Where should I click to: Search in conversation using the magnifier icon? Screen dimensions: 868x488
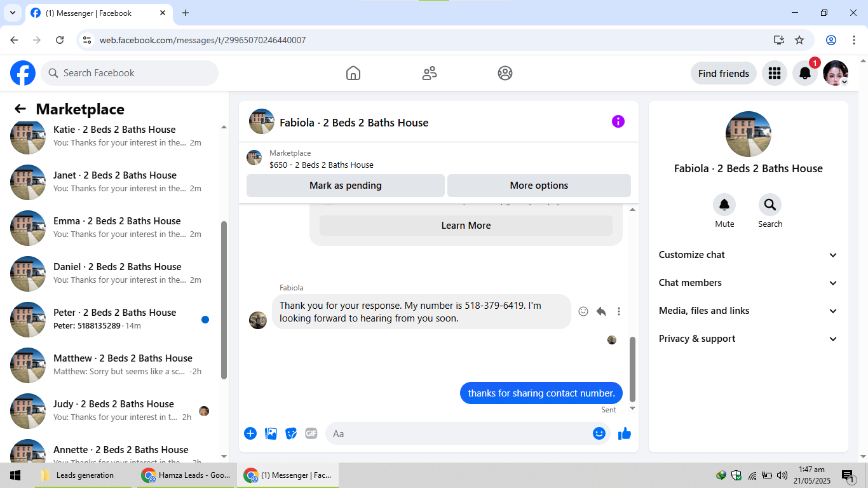click(x=770, y=205)
